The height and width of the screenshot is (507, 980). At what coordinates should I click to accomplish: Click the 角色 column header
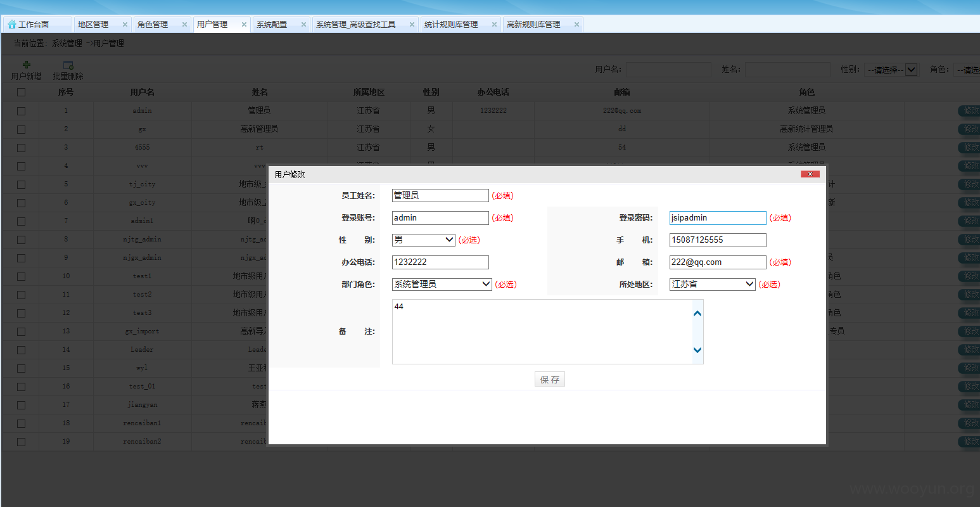[806, 93]
